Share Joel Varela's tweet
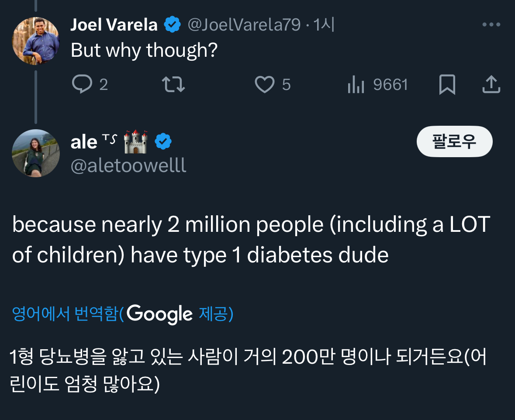Viewport: 515px width, 420px height. coord(491,84)
